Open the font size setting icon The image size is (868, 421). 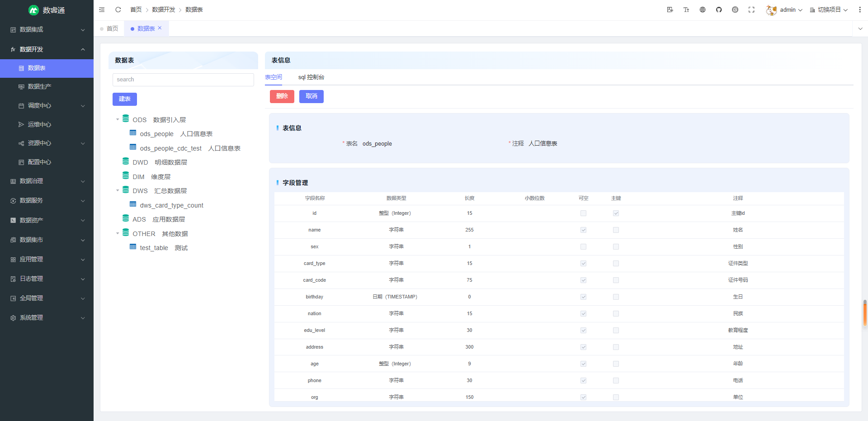[x=686, y=9]
